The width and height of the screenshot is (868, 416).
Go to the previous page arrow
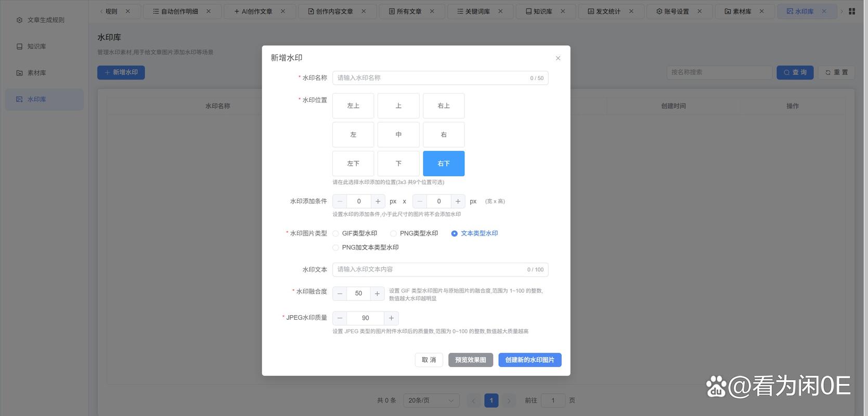point(473,400)
